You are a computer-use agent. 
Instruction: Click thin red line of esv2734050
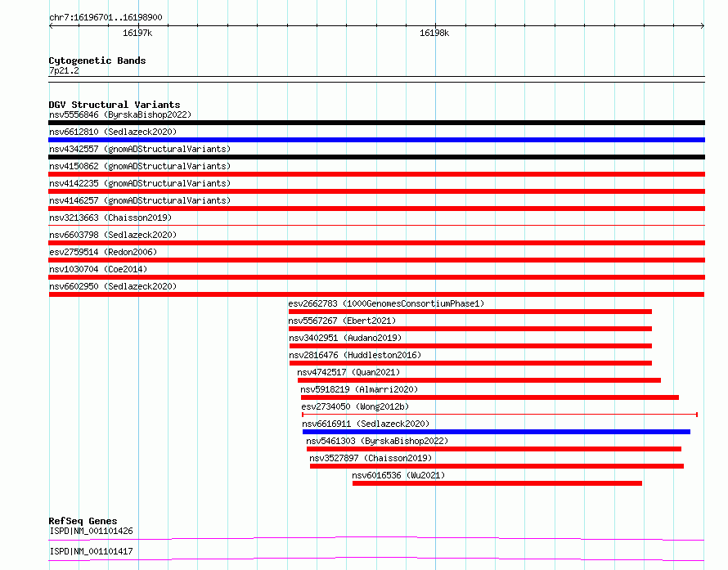click(x=500, y=415)
